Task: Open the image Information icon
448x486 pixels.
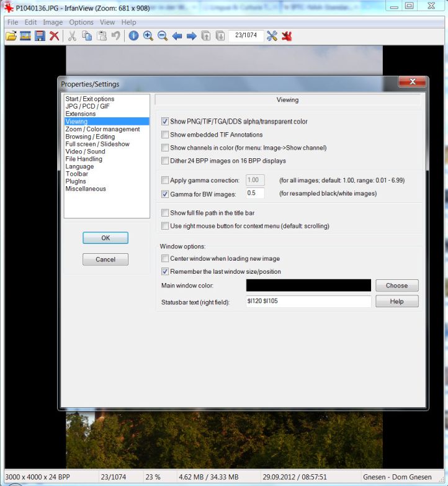Action: (133, 36)
